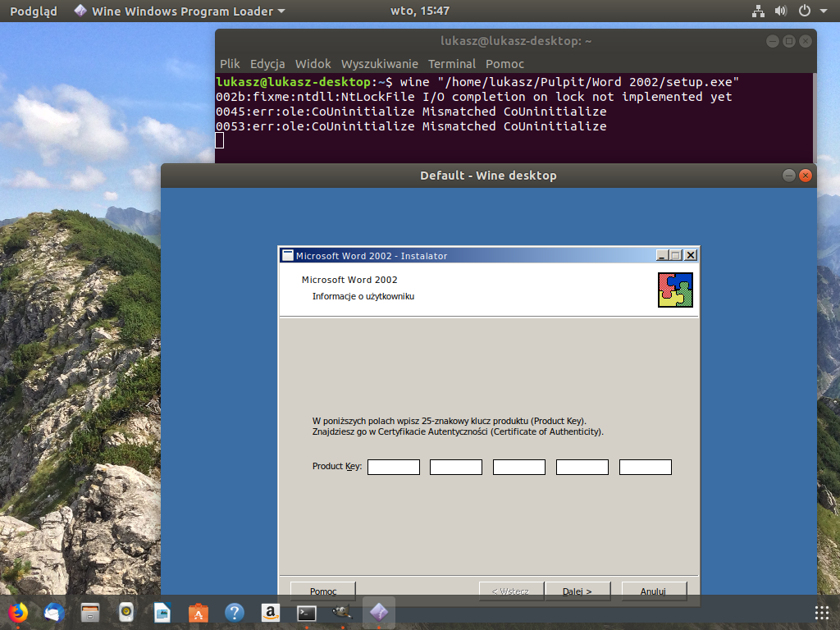
Task: Open the Terminal menu in the terminal window
Action: [x=452, y=64]
